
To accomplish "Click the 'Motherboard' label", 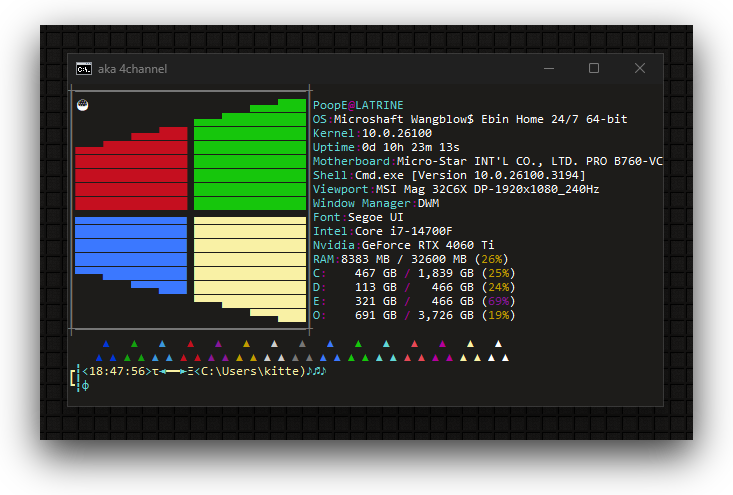I will click(351, 161).
